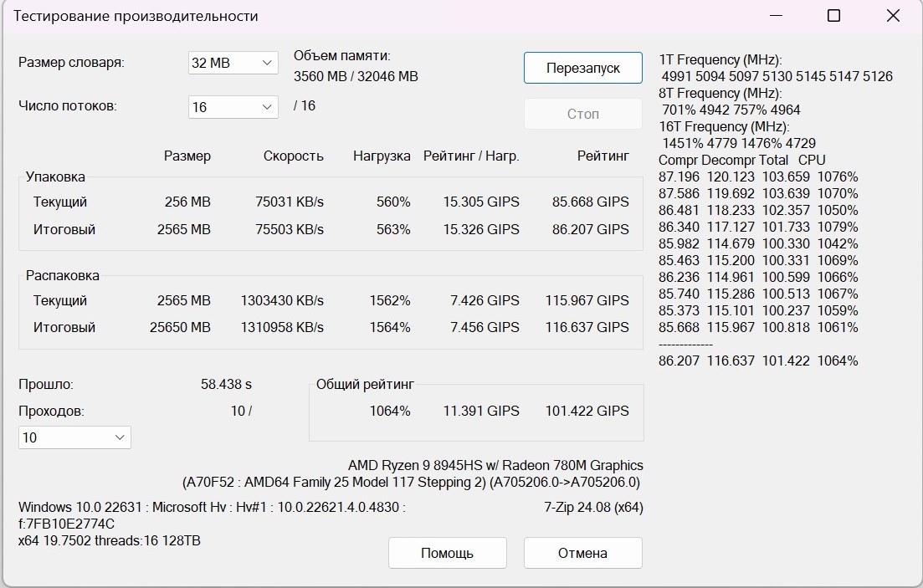Click the window title Тестирование производительности
The image size is (923, 588).
136,16
